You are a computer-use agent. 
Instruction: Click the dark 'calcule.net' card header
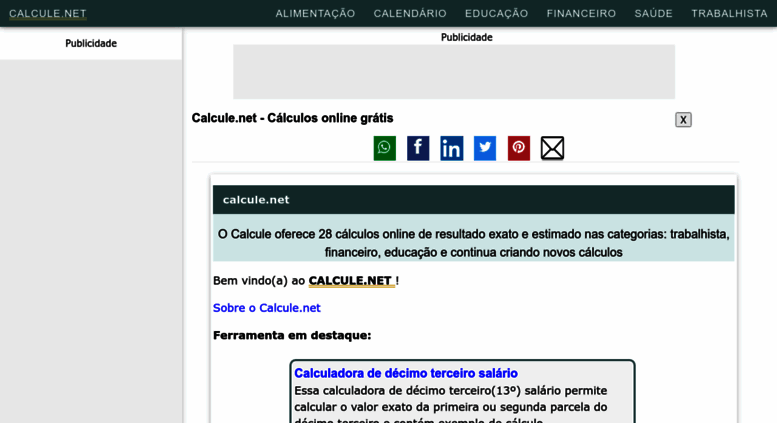pyautogui.click(x=473, y=200)
